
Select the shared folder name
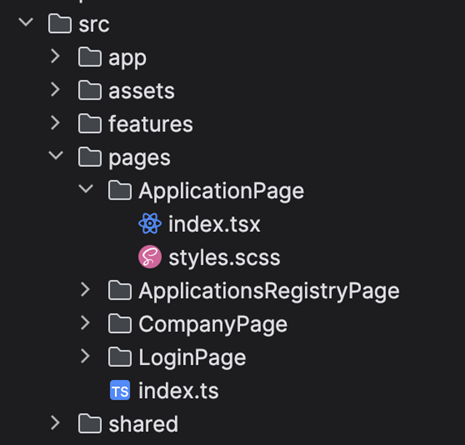143,424
